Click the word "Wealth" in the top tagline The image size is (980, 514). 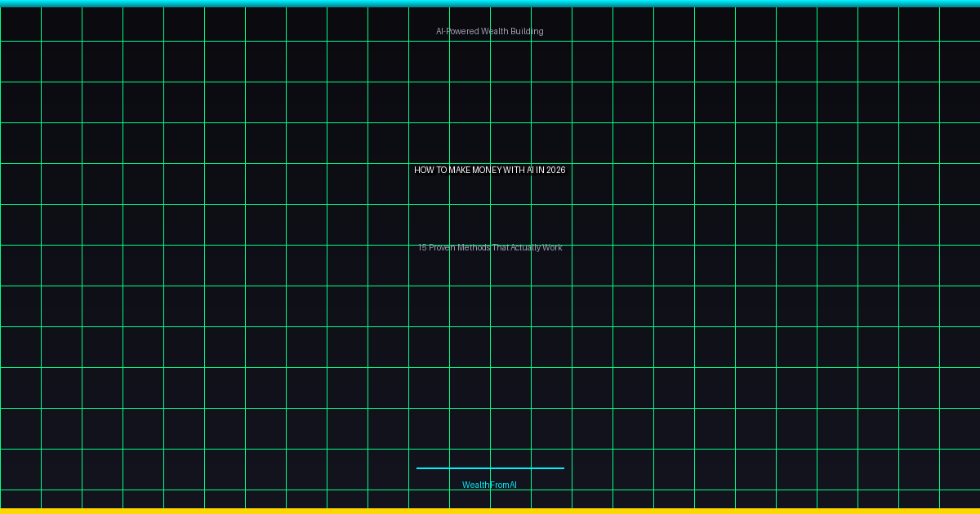[x=494, y=32]
